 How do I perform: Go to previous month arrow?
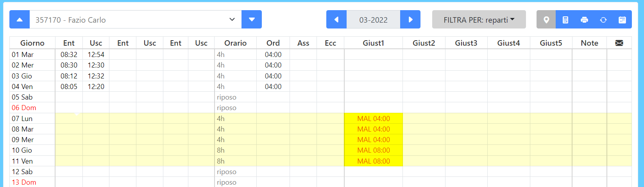pyautogui.click(x=336, y=20)
